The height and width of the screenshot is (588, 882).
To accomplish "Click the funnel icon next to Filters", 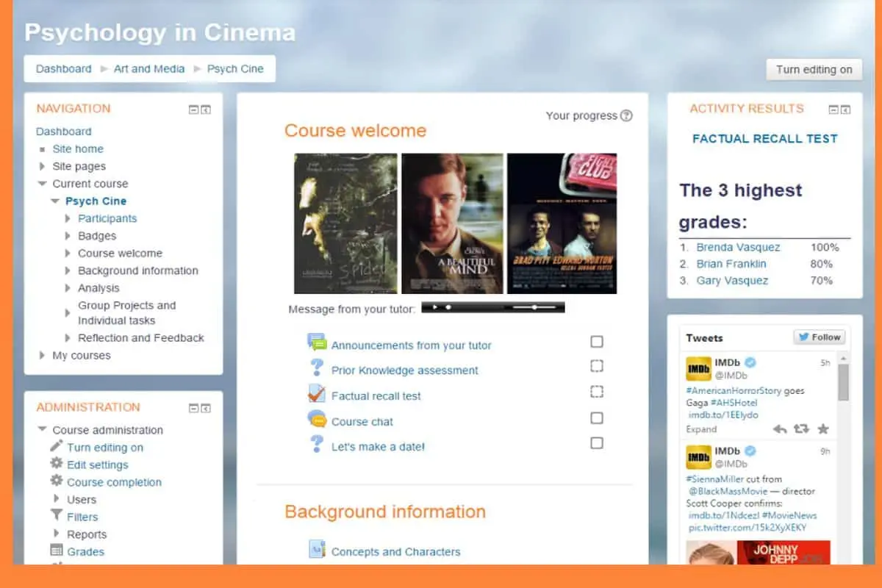I will (57, 516).
